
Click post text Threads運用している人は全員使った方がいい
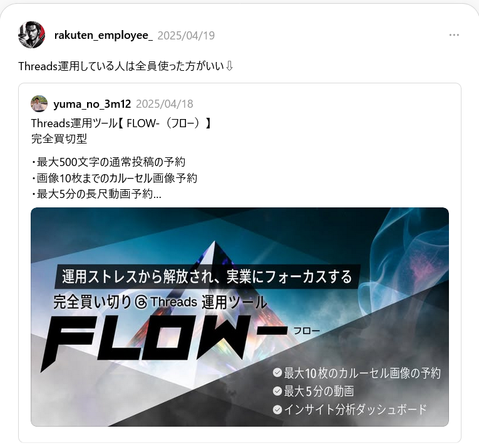point(121,66)
